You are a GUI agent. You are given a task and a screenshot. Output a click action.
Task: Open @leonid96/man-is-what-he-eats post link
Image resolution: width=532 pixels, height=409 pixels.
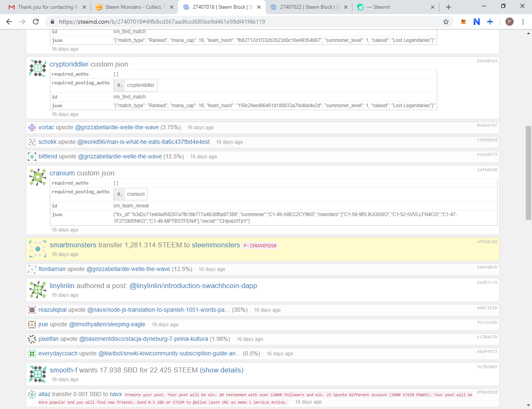[x=143, y=142]
